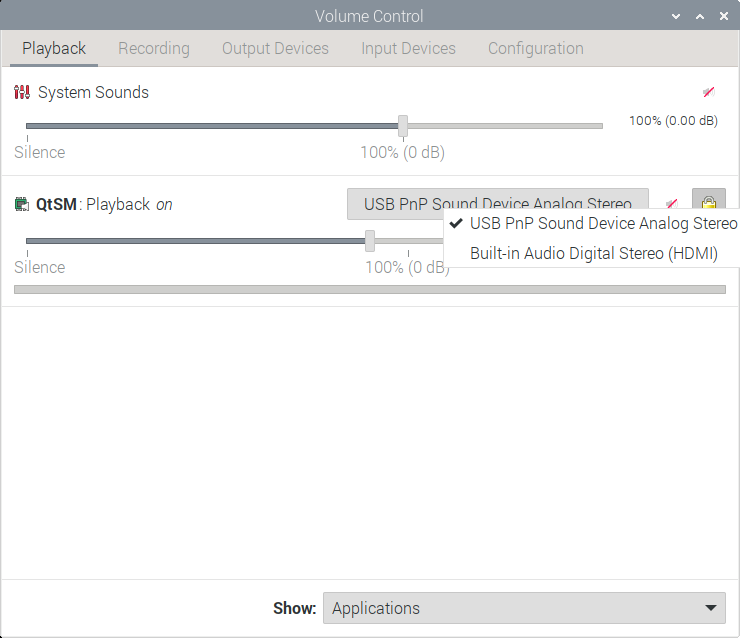
Task: Mute the QtSM playback stream
Action: click(x=671, y=204)
